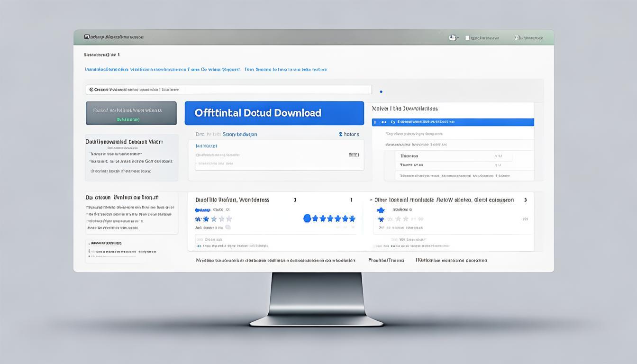This screenshot has height=364, width=637.
Task: Toggle the checkbox in the top header bar
Action: pyautogui.click(x=467, y=38)
